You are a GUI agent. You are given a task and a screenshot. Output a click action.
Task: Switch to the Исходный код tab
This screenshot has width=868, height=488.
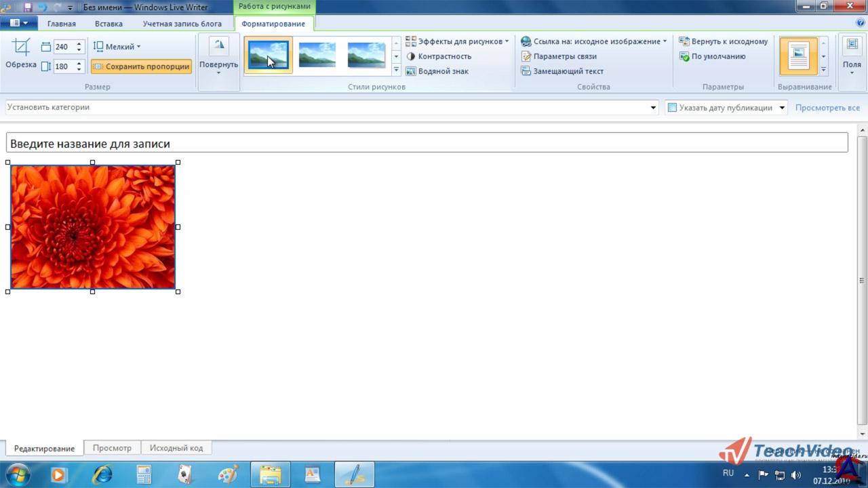click(176, 448)
